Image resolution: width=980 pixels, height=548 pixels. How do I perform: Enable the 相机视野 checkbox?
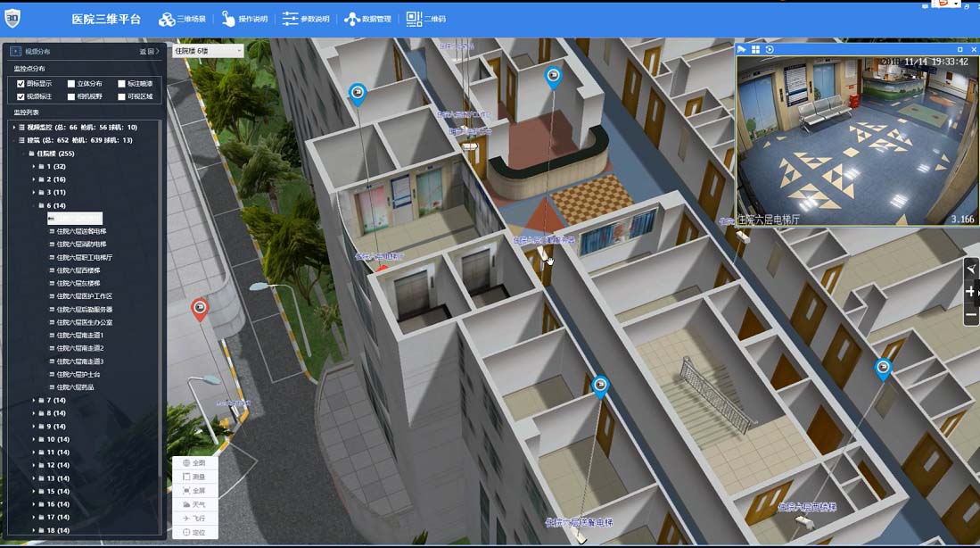click(x=71, y=97)
